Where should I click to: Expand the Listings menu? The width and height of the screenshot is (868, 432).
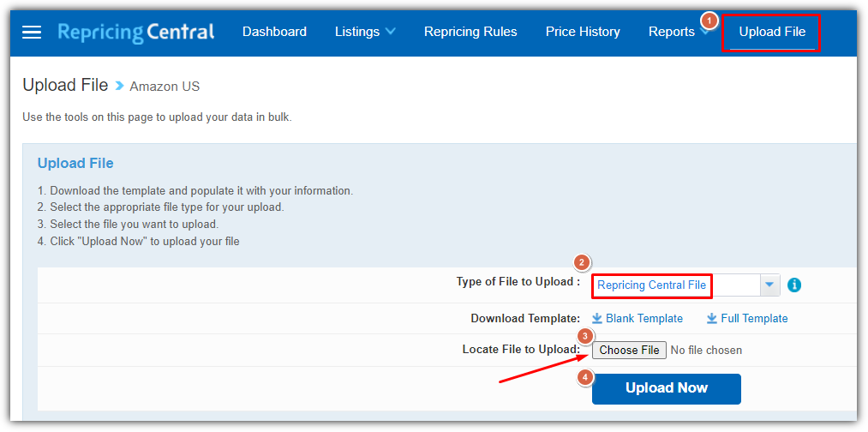(365, 32)
